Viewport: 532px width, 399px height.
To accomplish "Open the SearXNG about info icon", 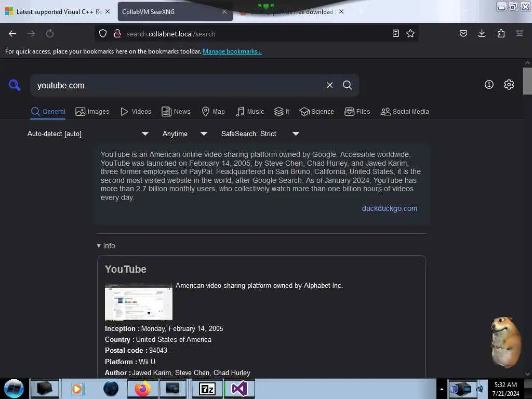I will (489, 85).
